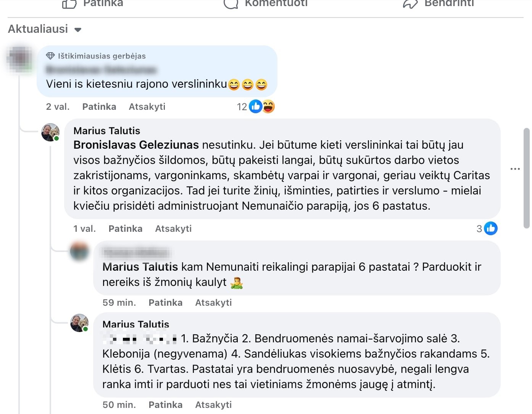Click the blue like icon showing 3 reactions

click(x=491, y=228)
